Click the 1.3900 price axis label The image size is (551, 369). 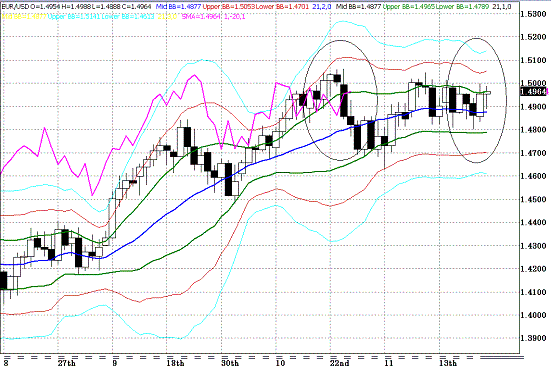click(534, 338)
